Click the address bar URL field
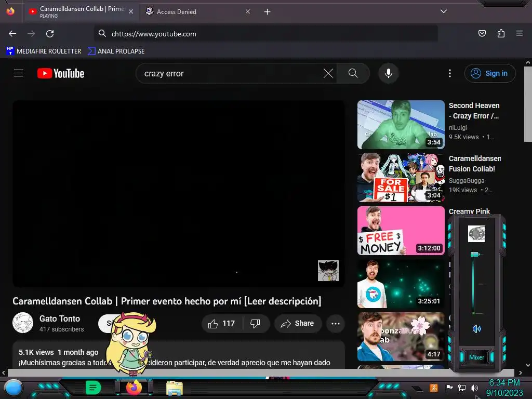Image resolution: width=532 pixels, height=399 pixels. point(265,34)
